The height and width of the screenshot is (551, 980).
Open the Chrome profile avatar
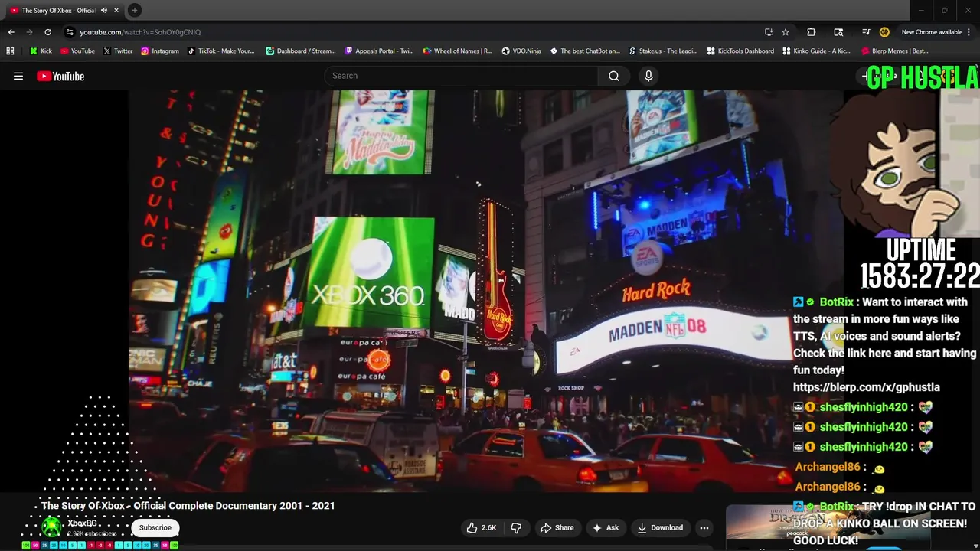click(x=884, y=32)
